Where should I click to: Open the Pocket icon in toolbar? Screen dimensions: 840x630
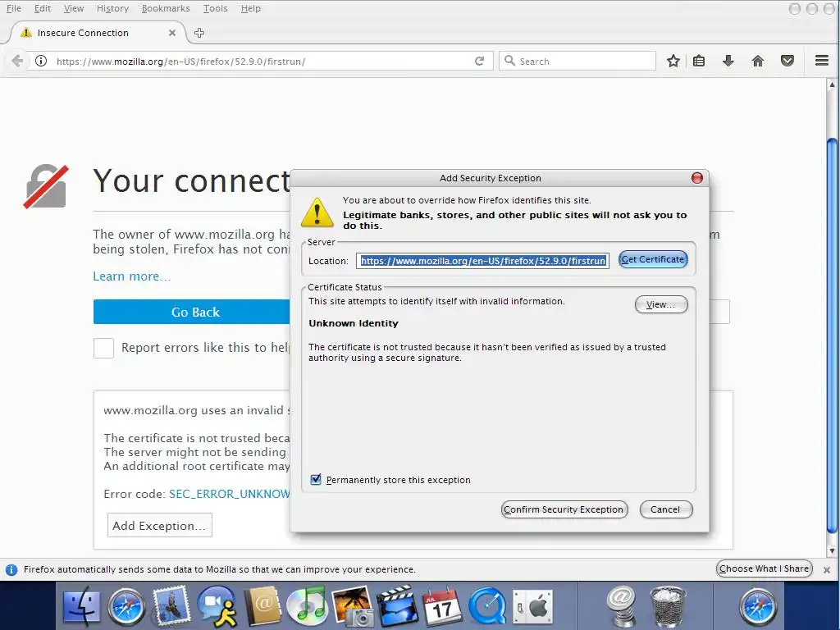(x=787, y=61)
